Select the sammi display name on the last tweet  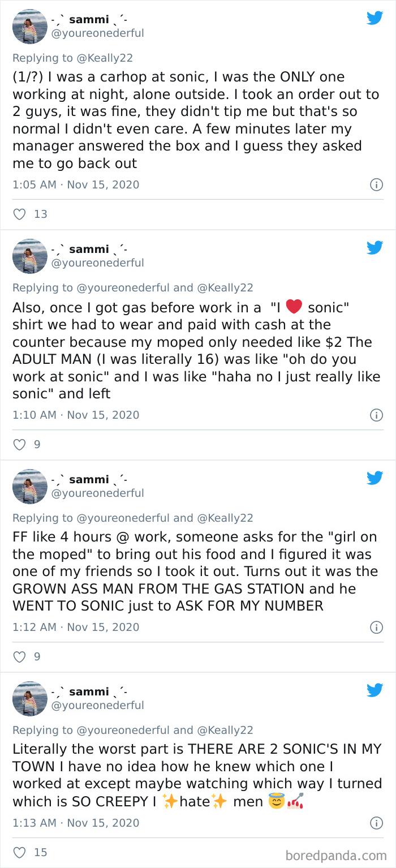[x=89, y=692]
